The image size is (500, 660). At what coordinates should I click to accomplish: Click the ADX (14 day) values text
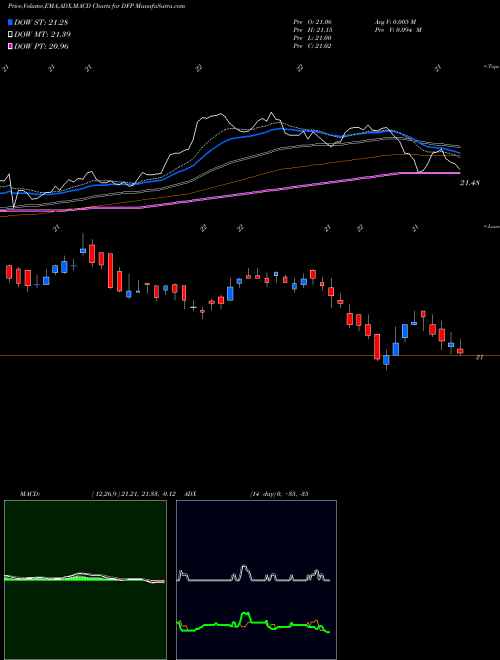click(277, 493)
